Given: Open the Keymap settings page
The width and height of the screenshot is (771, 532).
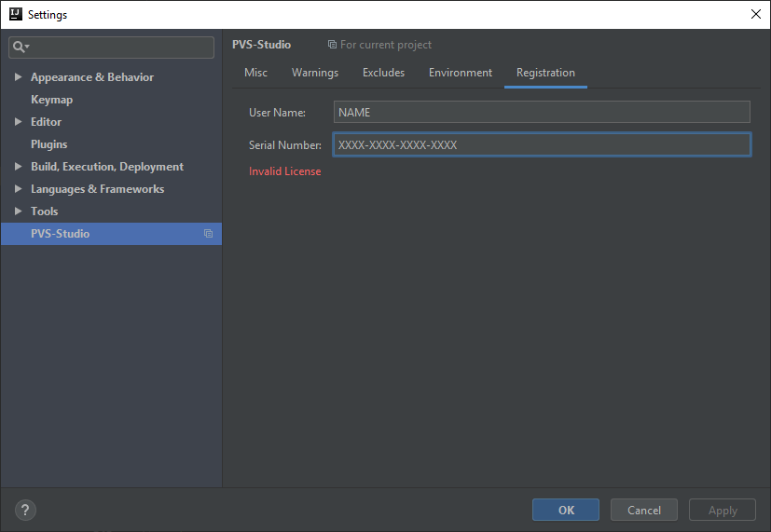Looking at the screenshot, I should click(x=51, y=100).
